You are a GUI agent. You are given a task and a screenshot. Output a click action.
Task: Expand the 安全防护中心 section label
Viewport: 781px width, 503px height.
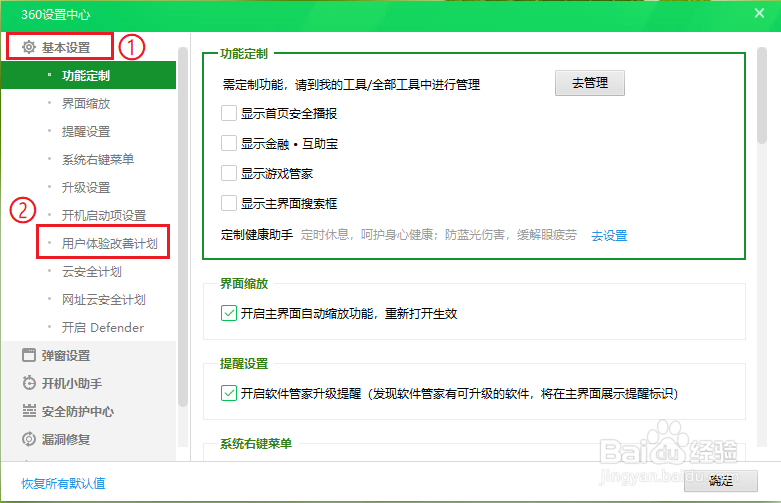(x=78, y=411)
